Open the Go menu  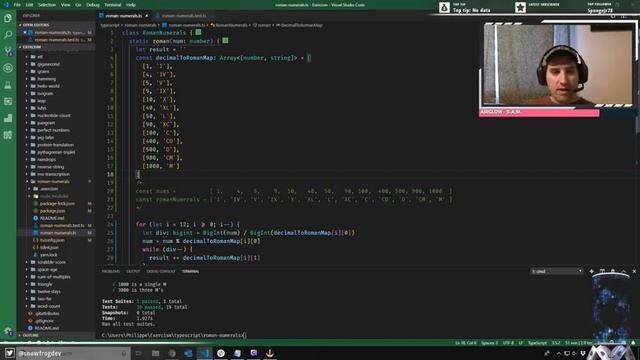(78, 5)
